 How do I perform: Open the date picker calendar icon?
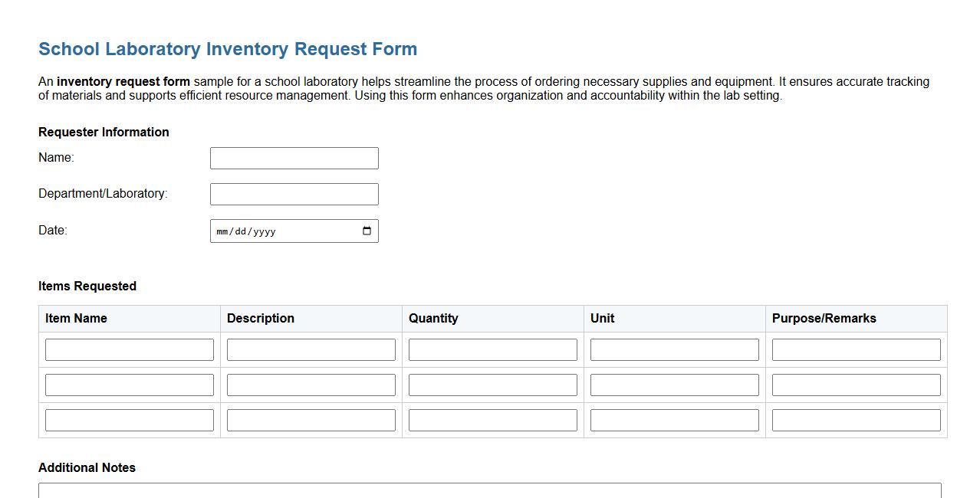(367, 231)
